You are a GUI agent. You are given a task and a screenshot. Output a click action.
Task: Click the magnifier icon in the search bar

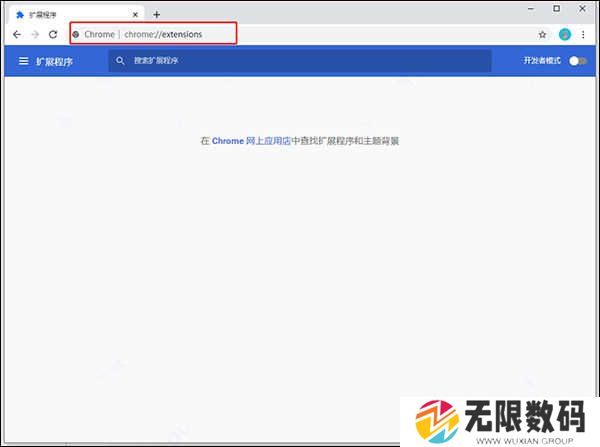[x=120, y=60]
